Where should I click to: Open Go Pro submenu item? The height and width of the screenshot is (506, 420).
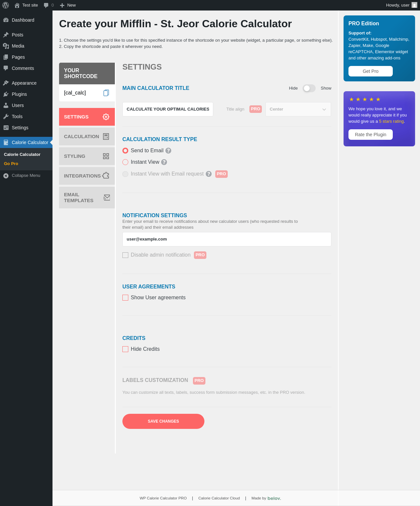coord(11,164)
